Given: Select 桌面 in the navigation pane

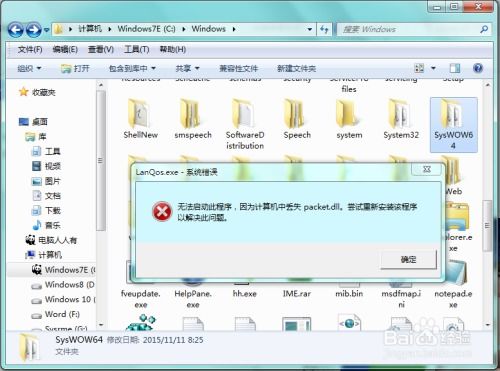Looking at the screenshot, I should coord(33,122).
